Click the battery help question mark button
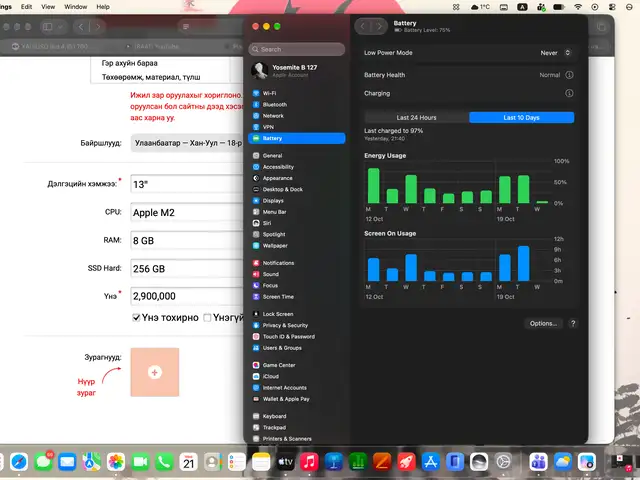640x480 pixels. click(x=573, y=324)
